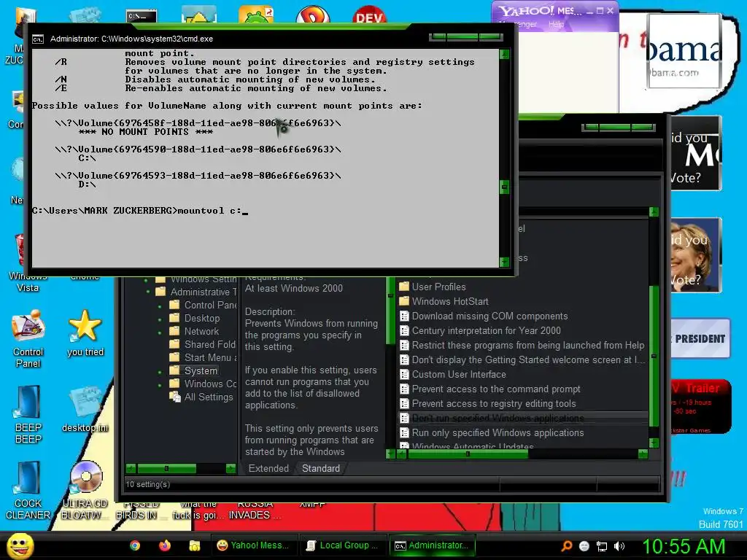Click the Yahoo smiley tray icon
The height and width of the screenshot is (560, 747).
tap(584, 546)
